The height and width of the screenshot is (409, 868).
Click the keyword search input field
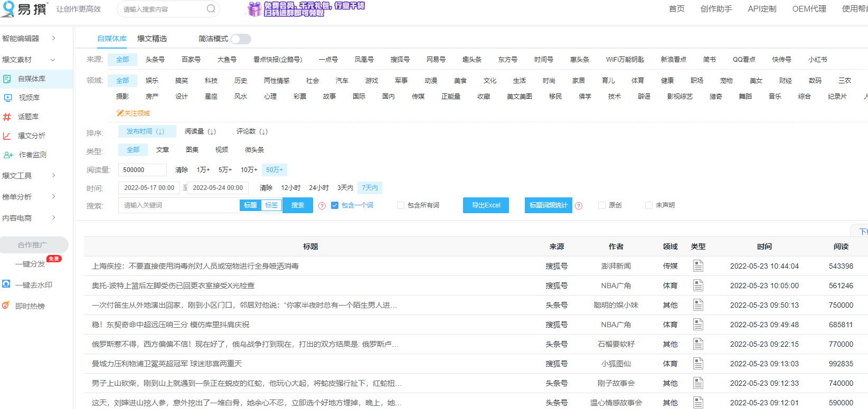(x=180, y=205)
